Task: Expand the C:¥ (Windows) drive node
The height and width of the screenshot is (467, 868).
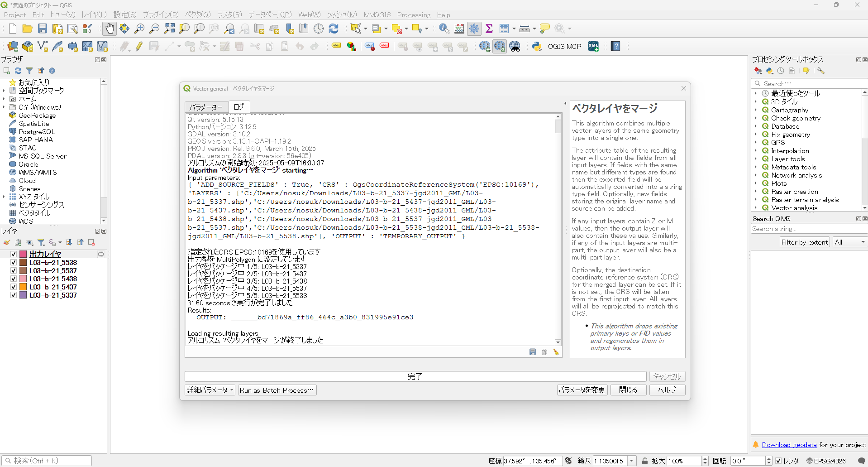Action: pos(4,107)
